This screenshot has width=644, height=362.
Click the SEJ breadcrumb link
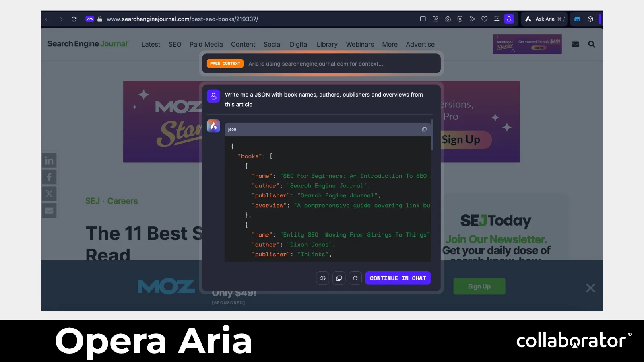tap(93, 201)
